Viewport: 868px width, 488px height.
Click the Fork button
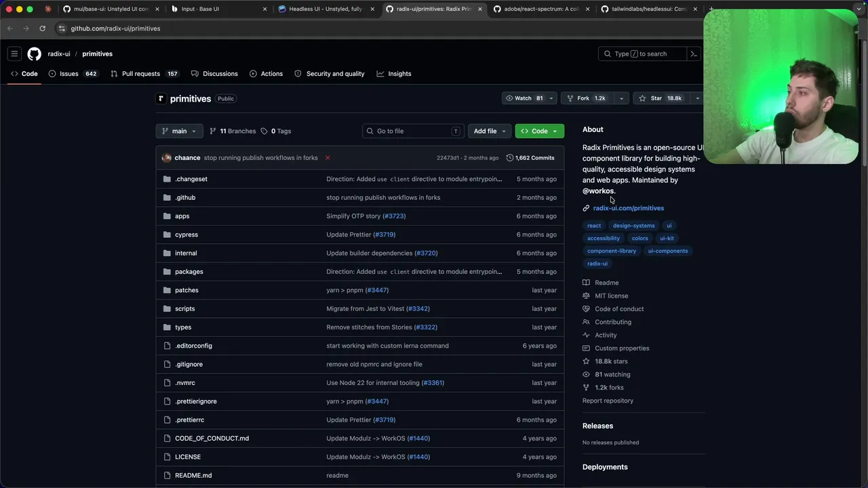[587, 98]
